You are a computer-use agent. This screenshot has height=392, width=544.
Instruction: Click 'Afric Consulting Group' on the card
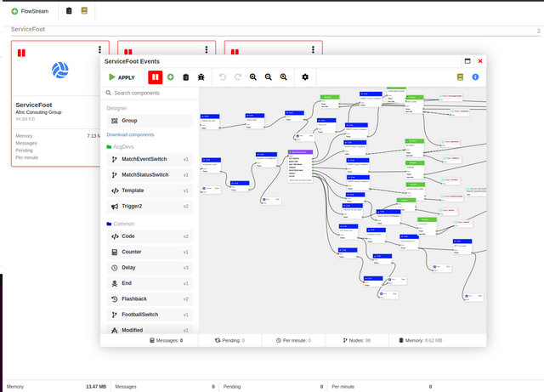point(38,112)
